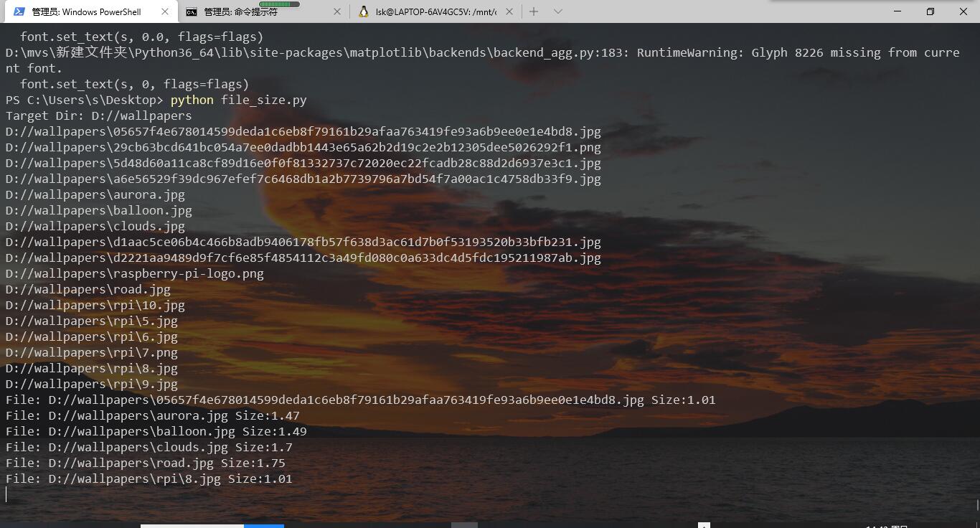980x528 pixels.
Task: Click the 'raspberry-pi-logo.png' path line
Action: click(x=135, y=273)
